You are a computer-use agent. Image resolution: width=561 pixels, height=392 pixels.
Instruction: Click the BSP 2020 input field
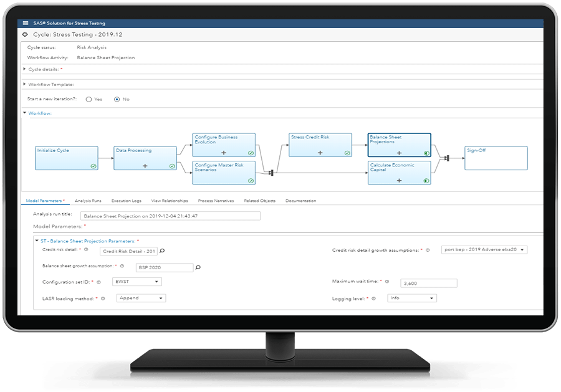click(x=165, y=267)
